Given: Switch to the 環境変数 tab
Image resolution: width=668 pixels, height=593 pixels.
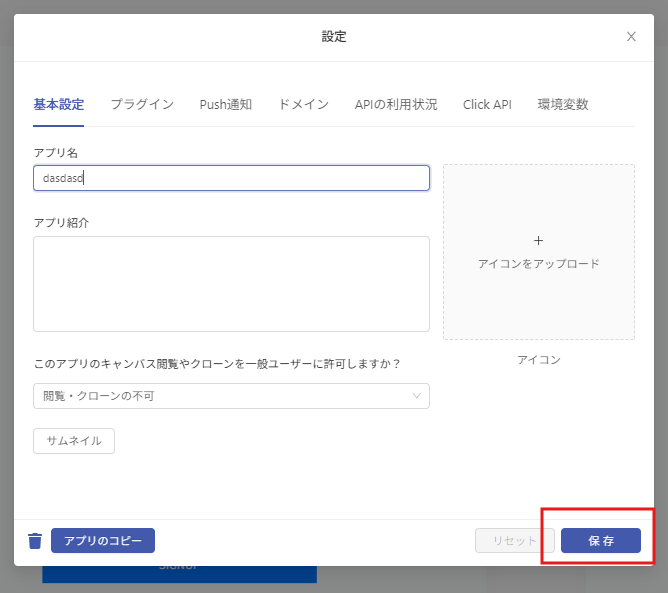Looking at the screenshot, I should (563, 104).
